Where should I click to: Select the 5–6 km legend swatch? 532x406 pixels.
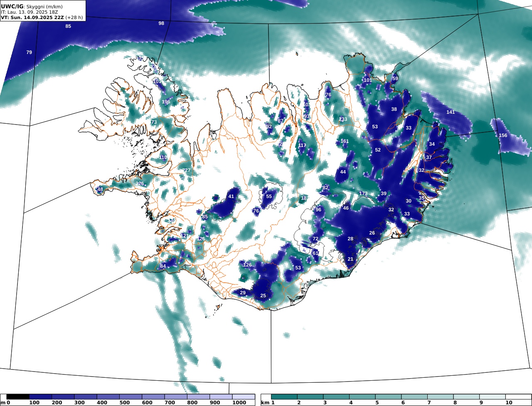pos(388,397)
